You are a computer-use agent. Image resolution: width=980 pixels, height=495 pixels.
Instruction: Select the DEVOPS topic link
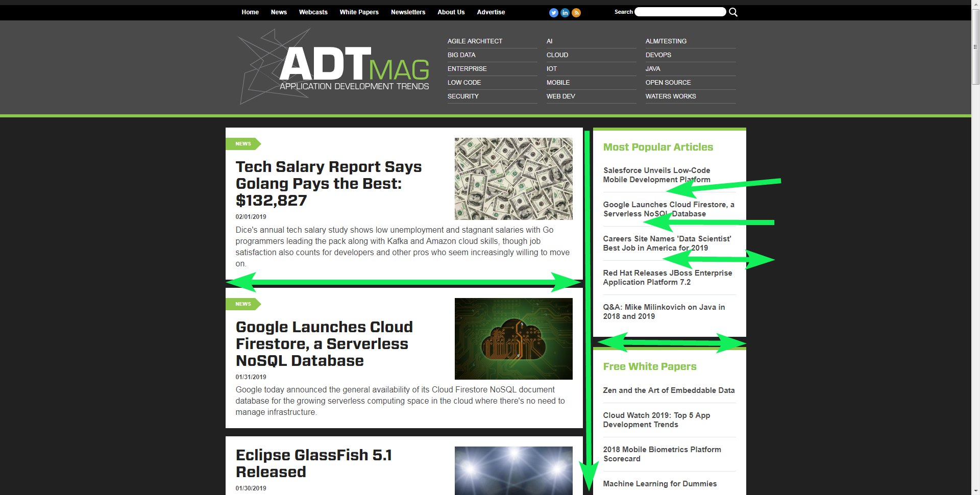[658, 55]
